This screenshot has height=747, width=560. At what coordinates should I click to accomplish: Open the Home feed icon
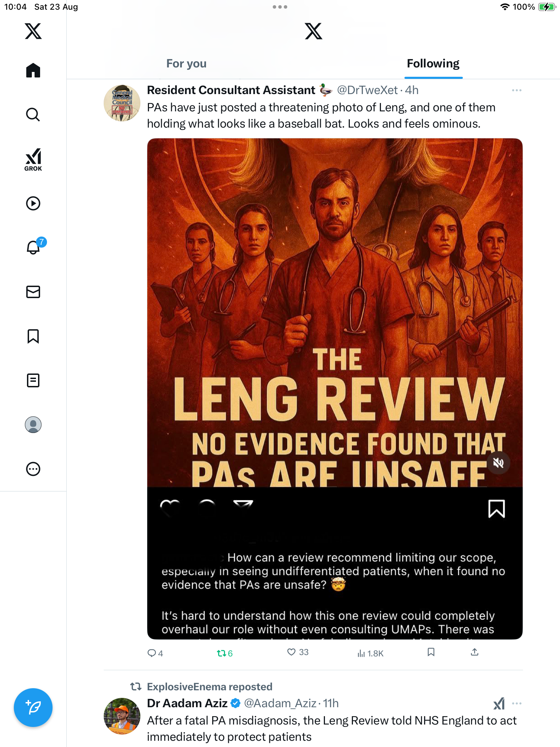pos(33,70)
